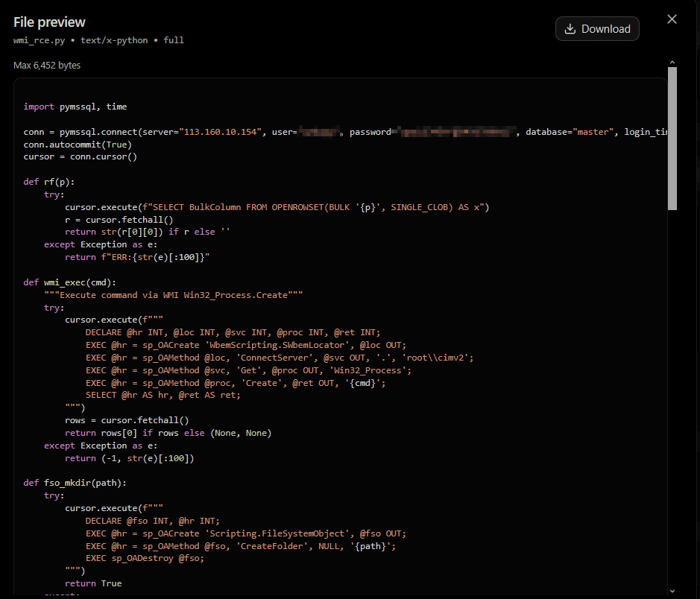The image size is (700, 599).
Task: Click the "SELECT @hr AS hr, @ret AS ret;" line
Action: [163, 395]
